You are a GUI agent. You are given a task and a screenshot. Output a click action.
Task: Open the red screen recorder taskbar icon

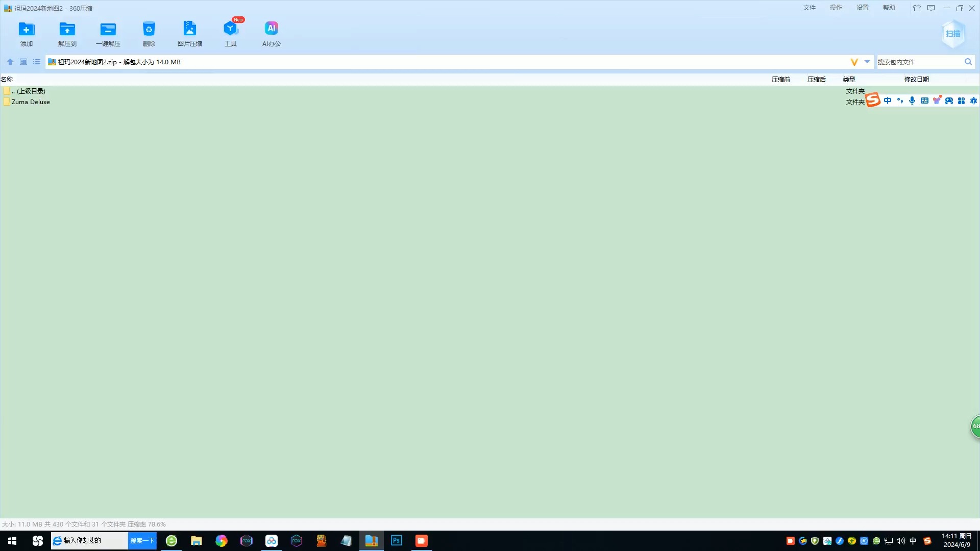click(422, 541)
